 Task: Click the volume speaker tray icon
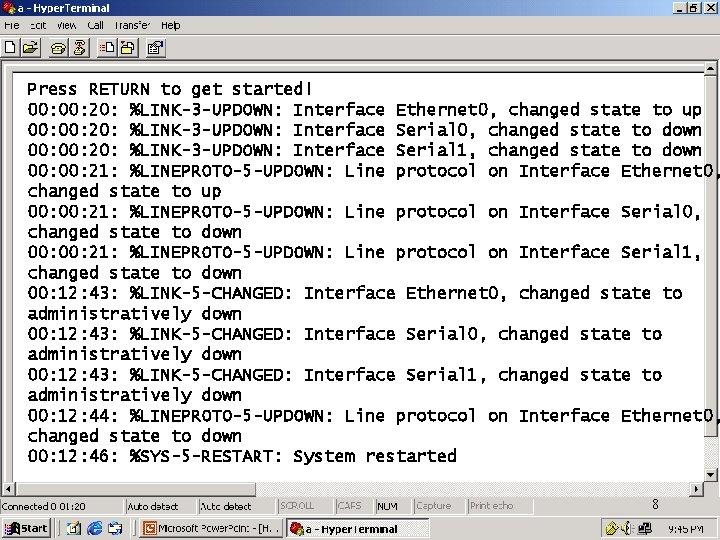[x=626, y=529]
